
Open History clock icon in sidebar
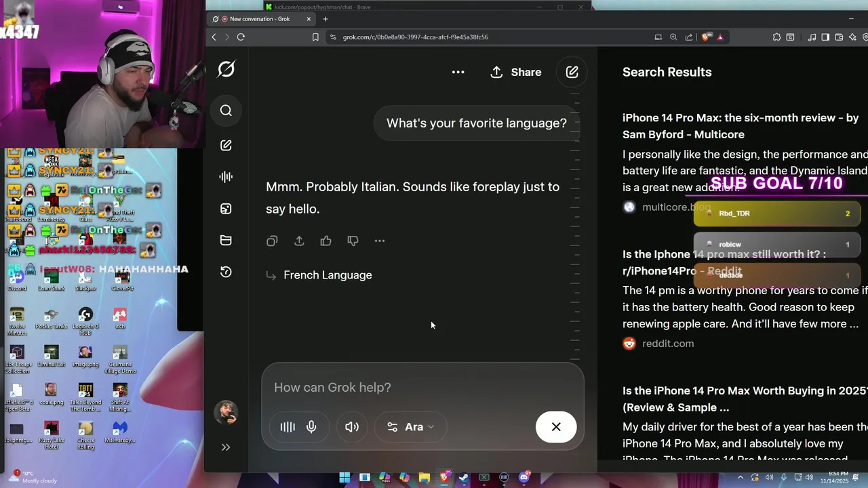[226, 272]
